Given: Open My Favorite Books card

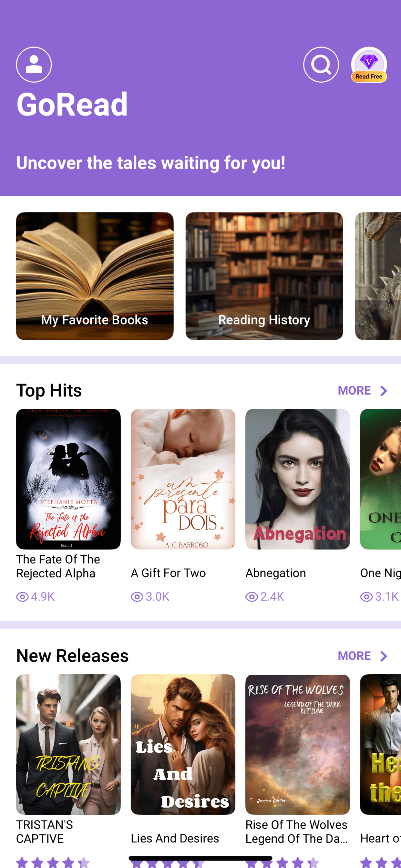Looking at the screenshot, I should tap(95, 276).
